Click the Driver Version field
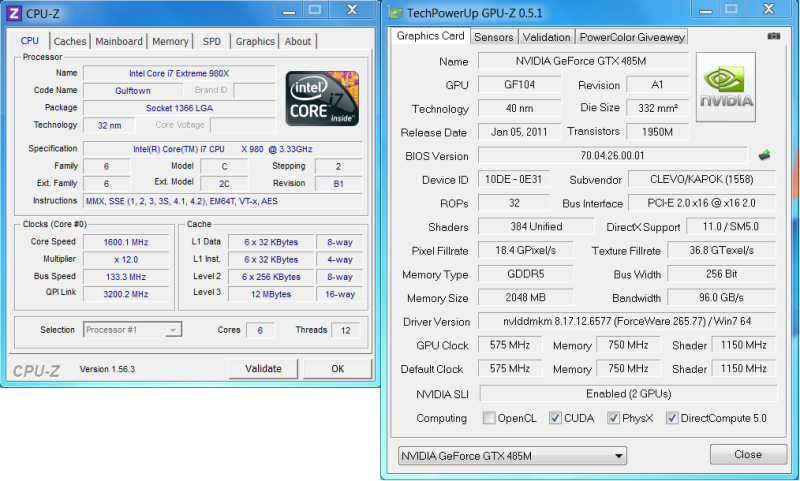800x481 pixels. point(627,321)
